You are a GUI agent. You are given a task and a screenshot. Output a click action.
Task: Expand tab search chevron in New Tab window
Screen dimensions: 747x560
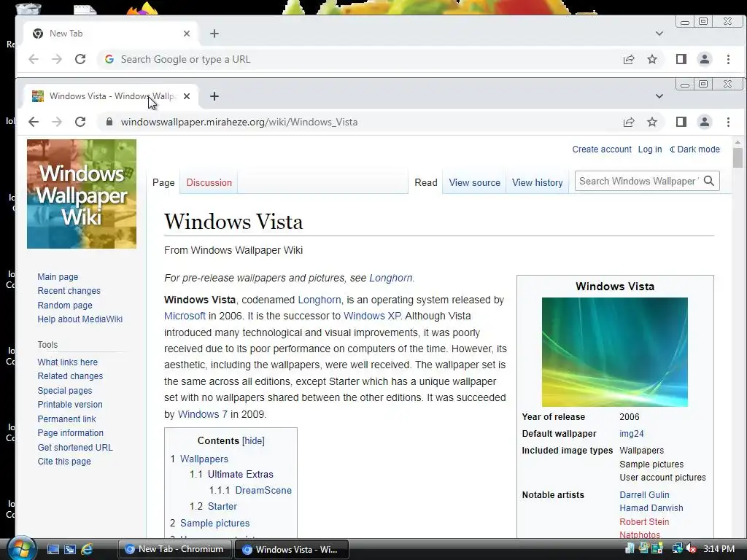(659, 34)
